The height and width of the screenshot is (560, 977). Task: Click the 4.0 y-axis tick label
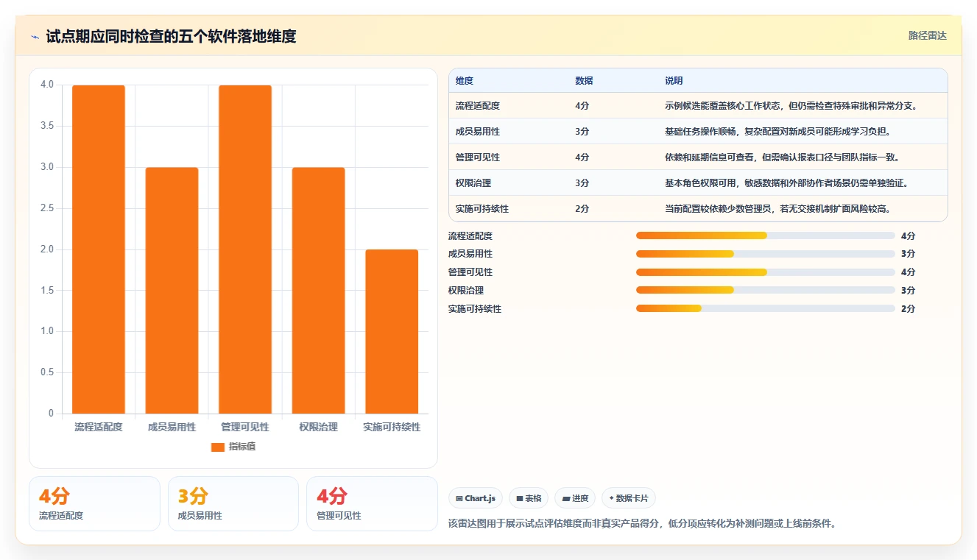(x=47, y=85)
